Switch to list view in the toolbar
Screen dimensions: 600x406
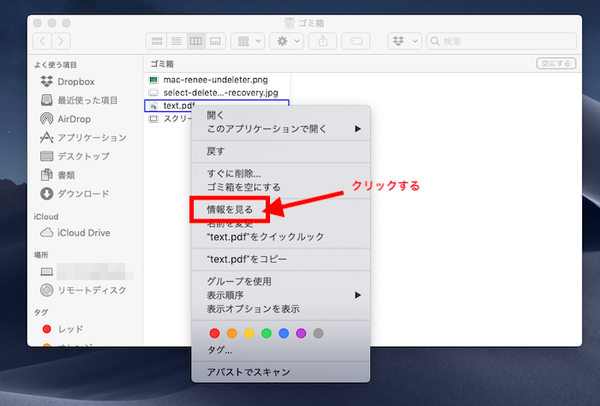coord(176,41)
